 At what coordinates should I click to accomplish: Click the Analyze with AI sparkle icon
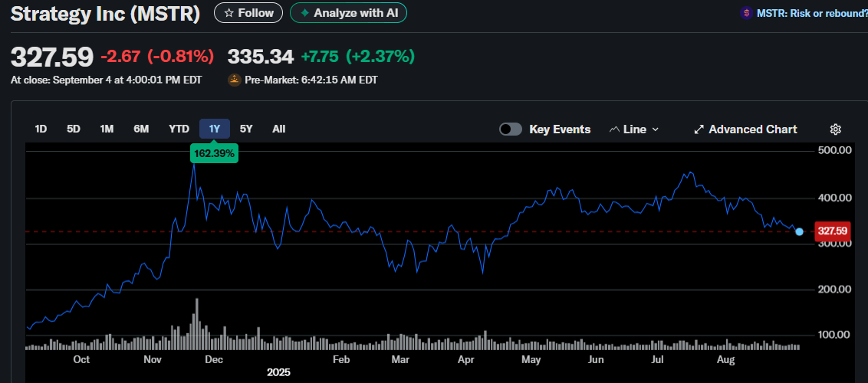[x=304, y=13]
